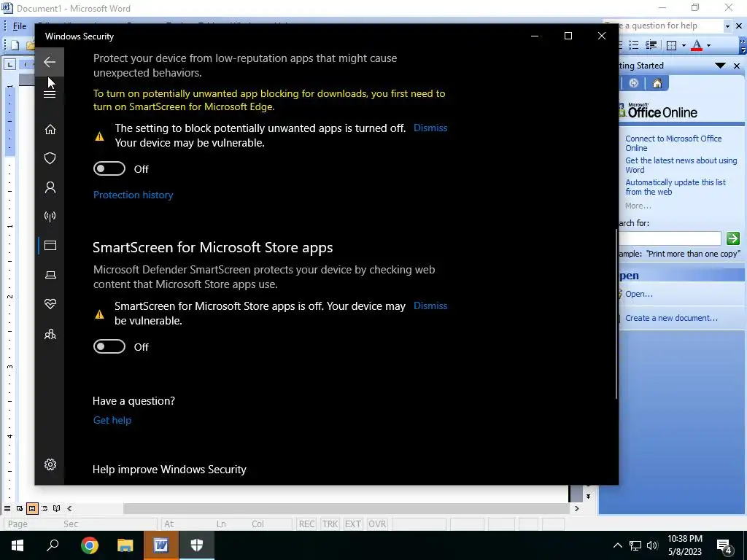
Task: Click Automatically update this list from the web
Action: click(x=675, y=187)
